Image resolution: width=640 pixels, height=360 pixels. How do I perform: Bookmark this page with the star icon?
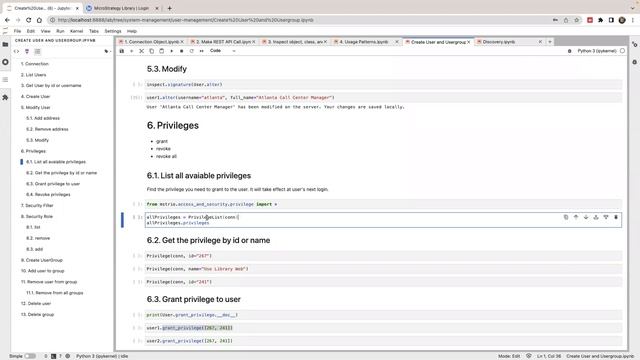576,20
